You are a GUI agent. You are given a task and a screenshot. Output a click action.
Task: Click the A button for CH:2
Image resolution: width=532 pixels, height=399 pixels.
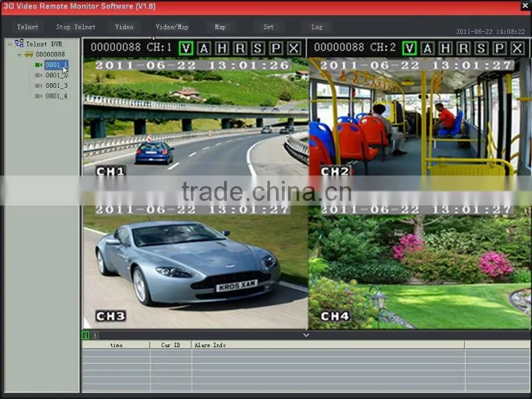(428, 48)
